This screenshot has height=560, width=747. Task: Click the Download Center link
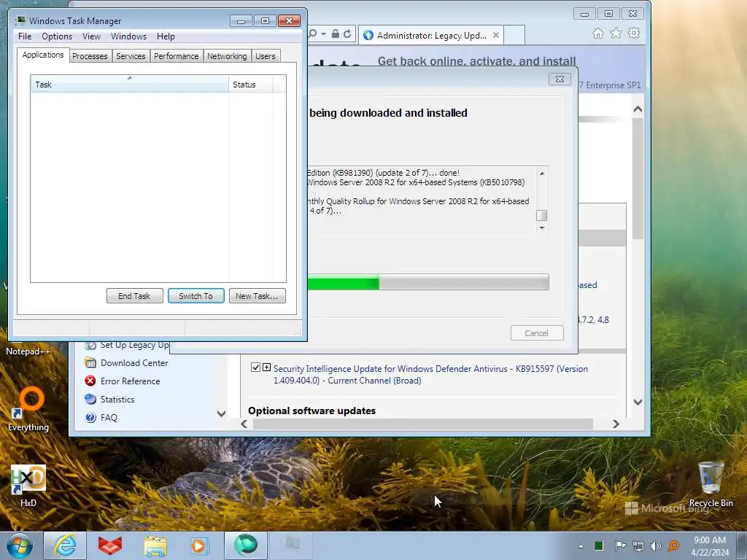pos(134,363)
